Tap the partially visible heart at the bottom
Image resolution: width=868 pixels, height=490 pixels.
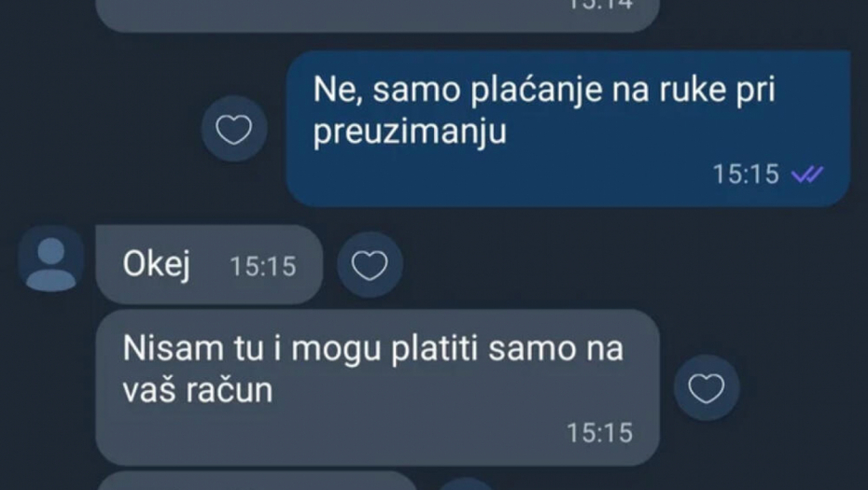tap(466, 484)
